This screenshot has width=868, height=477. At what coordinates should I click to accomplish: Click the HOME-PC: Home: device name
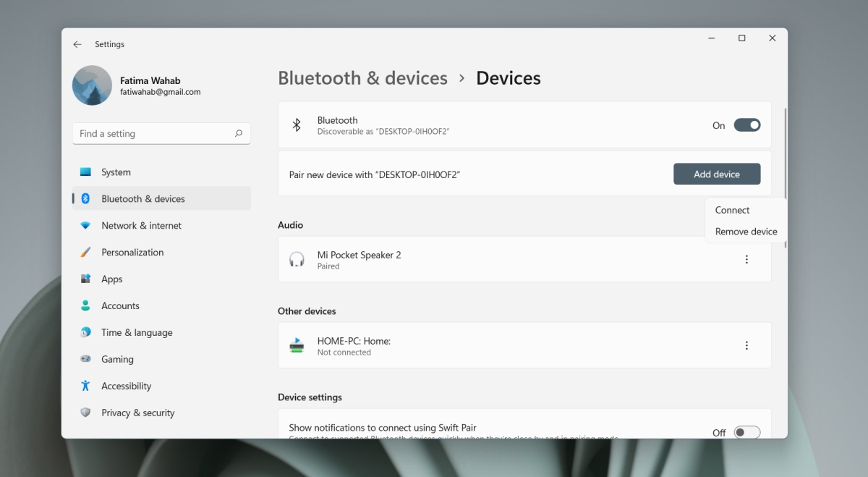click(354, 341)
